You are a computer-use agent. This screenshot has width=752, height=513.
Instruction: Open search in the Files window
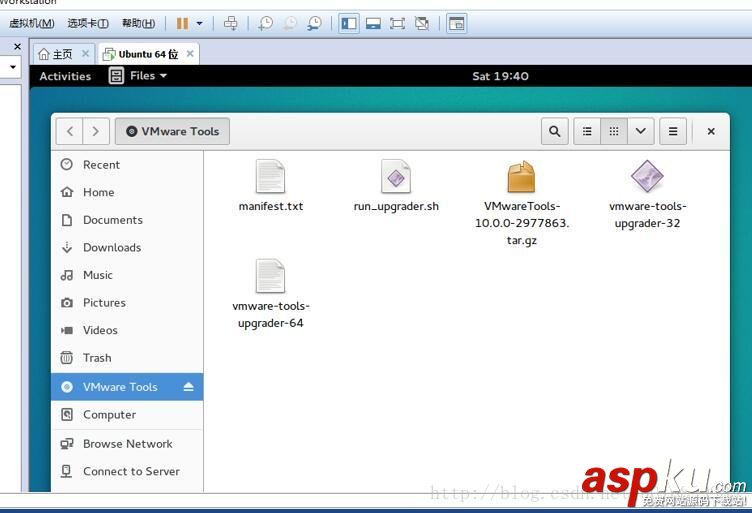pos(554,131)
